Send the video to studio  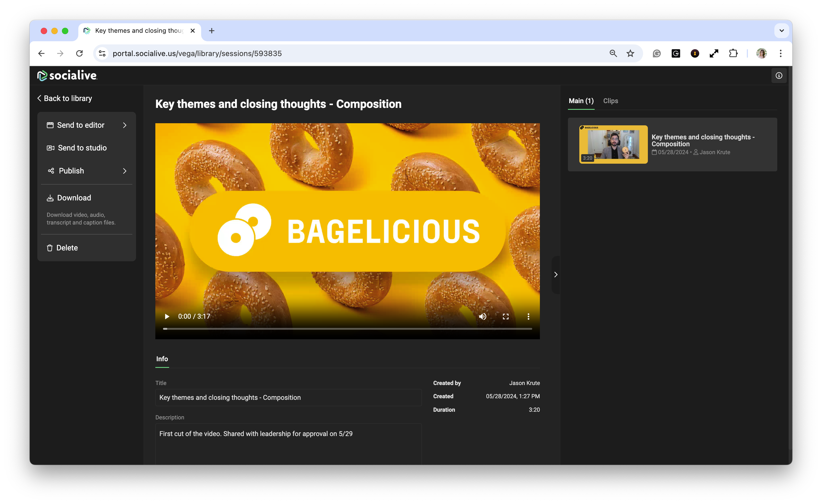(x=82, y=148)
